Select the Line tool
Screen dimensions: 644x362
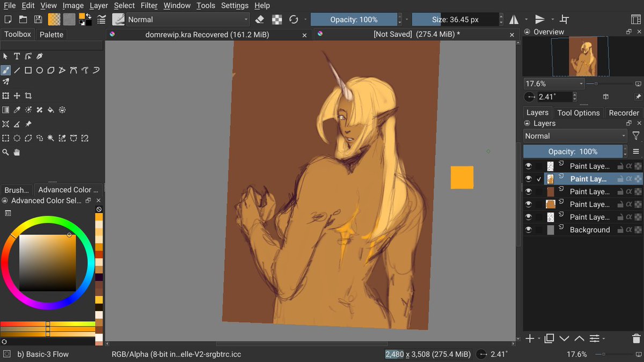(17, 70)
